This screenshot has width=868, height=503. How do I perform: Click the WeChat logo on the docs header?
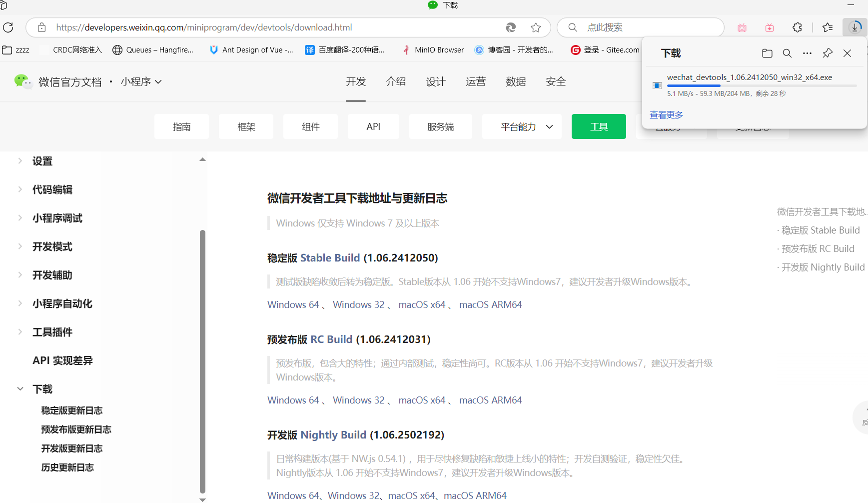22,81
